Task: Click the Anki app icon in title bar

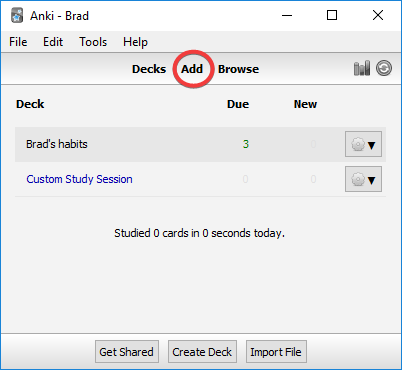Action: 17,15
